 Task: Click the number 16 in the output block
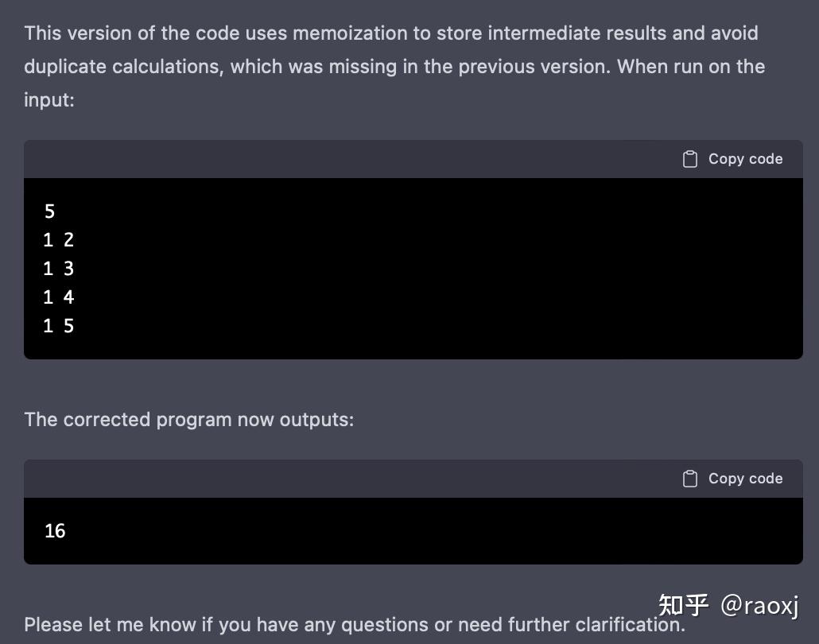click(x=55, y=531)
